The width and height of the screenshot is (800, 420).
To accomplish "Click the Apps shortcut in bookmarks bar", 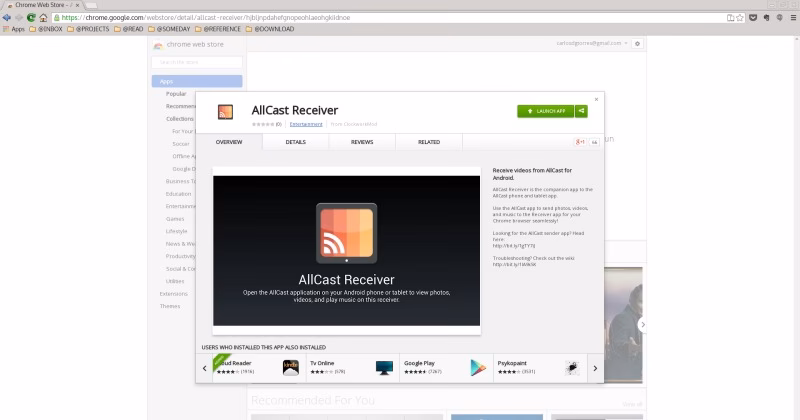I will tap(14, 29).
